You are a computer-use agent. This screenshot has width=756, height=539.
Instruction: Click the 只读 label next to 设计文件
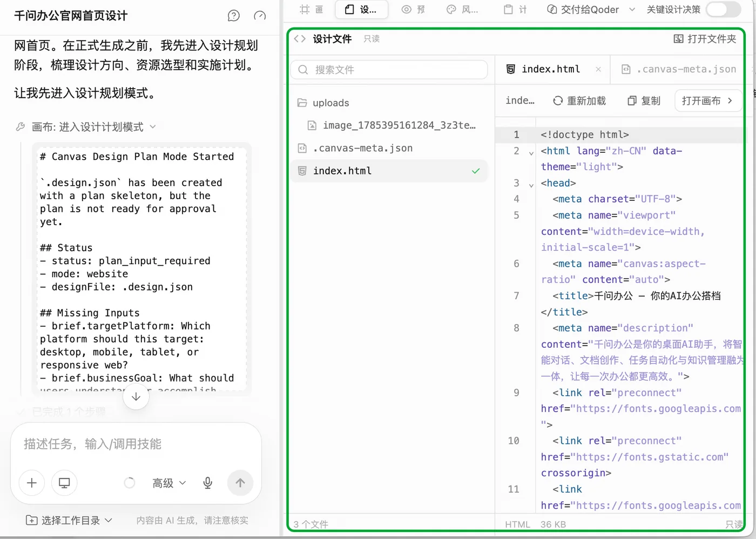click(372, 39)
